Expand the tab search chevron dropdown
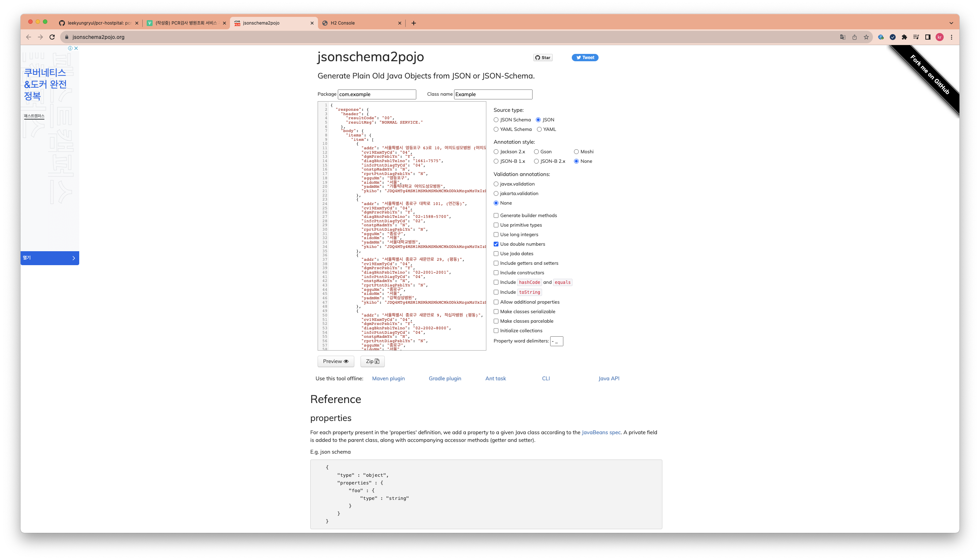Screen dimensions: 980x560 tap(951, 23)
